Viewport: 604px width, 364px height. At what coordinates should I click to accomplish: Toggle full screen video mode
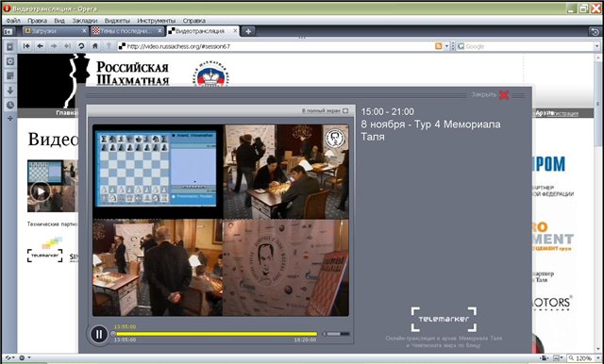coord(325,111)
